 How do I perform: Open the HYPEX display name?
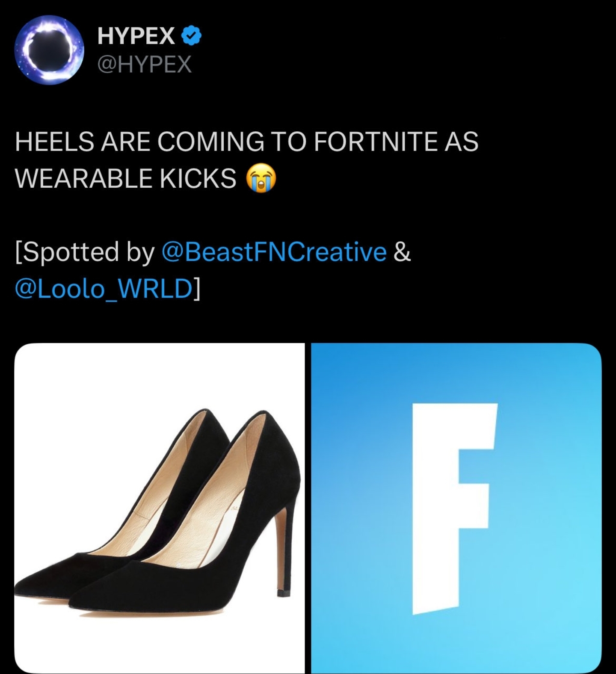(x=136, y=35)
